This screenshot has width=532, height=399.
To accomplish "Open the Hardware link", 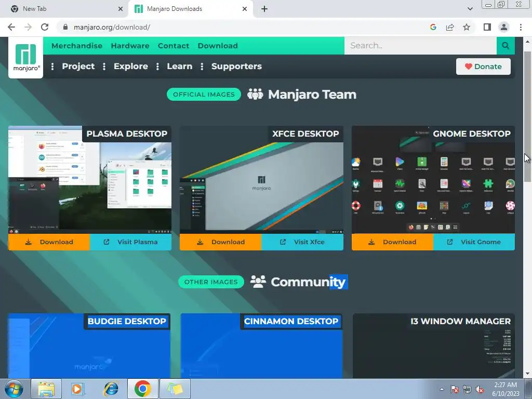I will click(130, 46).
